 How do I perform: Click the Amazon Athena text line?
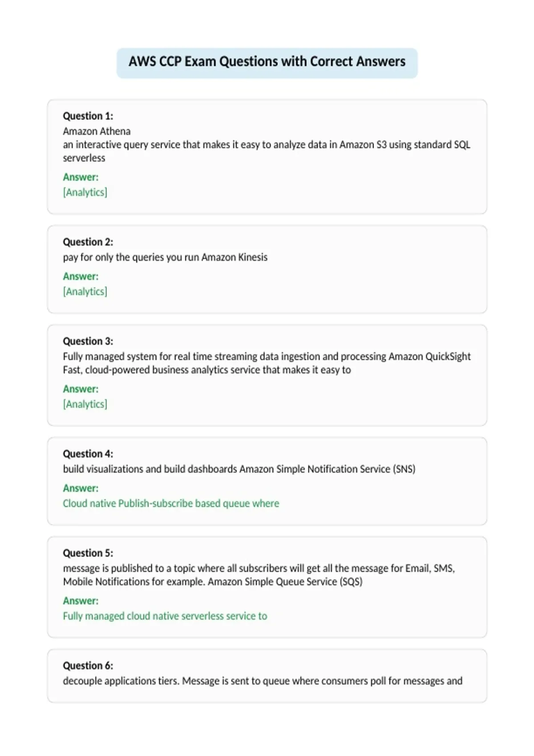pyautogui.click(x=97, y=131)
